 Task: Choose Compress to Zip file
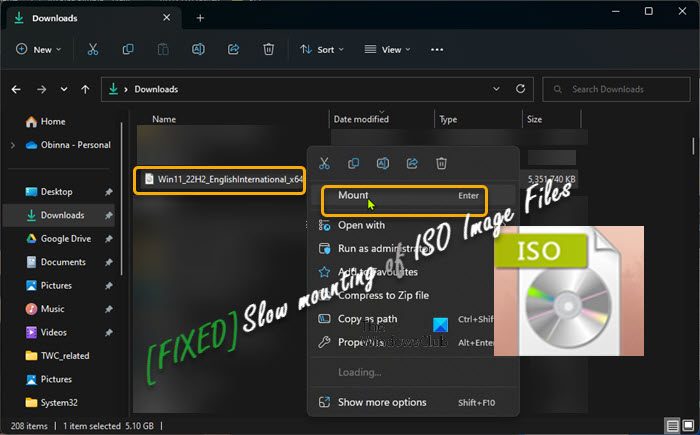click(x=413, y=296)
